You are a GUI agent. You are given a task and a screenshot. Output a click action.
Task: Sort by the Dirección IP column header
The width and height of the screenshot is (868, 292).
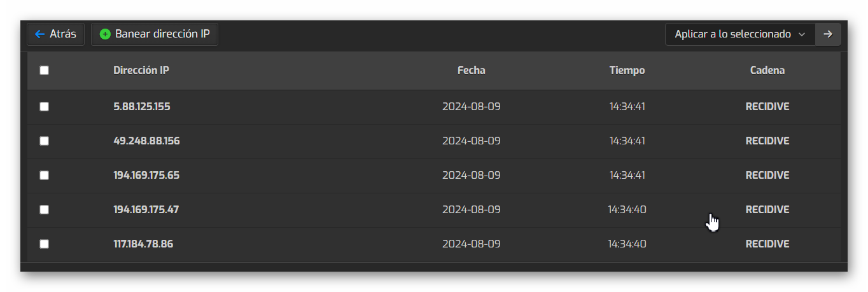pyautogui.click(x=141, y=71)
